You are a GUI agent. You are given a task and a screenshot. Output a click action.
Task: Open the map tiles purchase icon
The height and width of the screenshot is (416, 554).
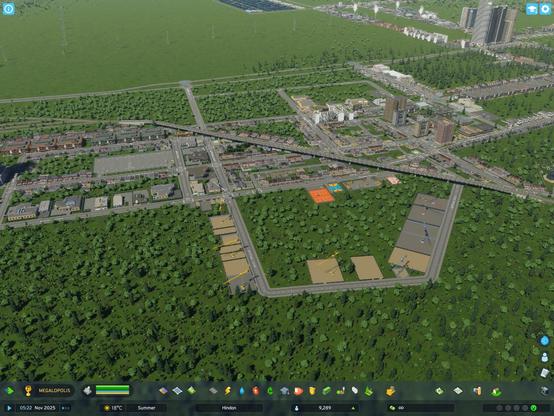[x=458, y=391]
